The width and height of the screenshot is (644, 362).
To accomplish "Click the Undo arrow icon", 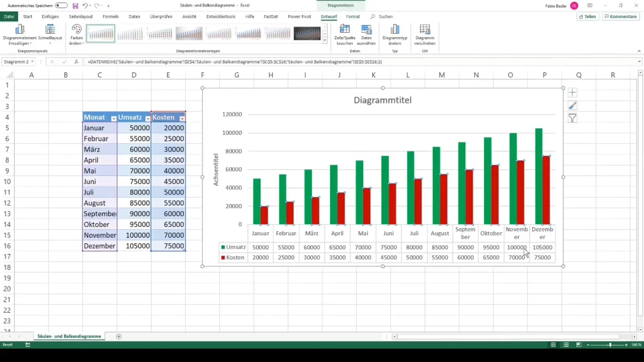I will coord(85,6).
